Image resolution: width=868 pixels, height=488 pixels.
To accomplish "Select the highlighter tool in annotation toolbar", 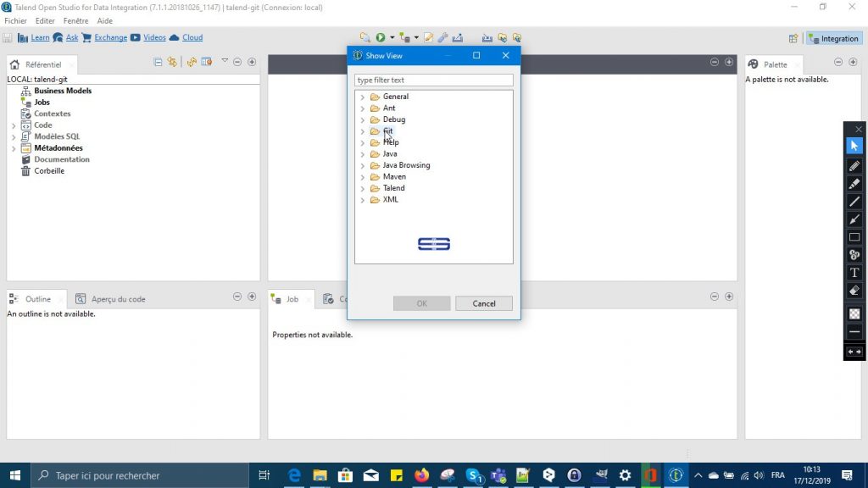I will 854,184.
